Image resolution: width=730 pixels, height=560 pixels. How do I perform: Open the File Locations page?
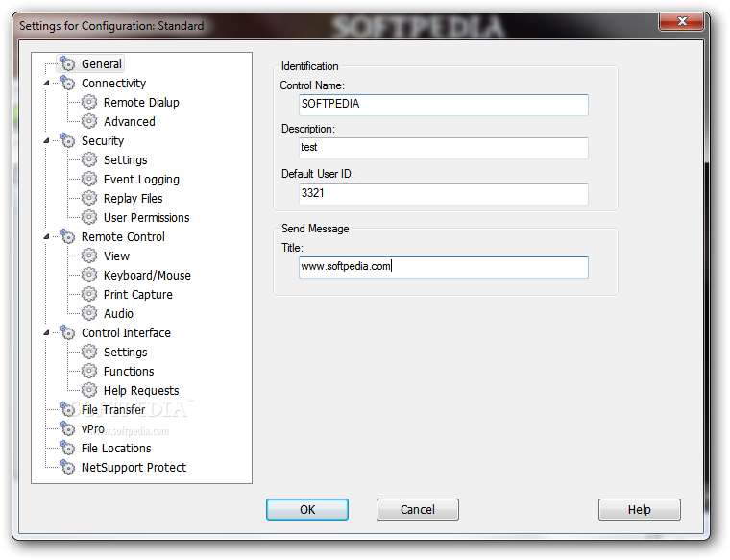click(116, 449)
